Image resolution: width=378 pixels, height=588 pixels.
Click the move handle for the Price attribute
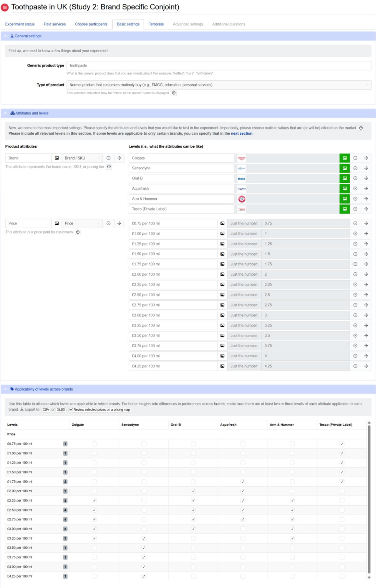click(119, 223)
